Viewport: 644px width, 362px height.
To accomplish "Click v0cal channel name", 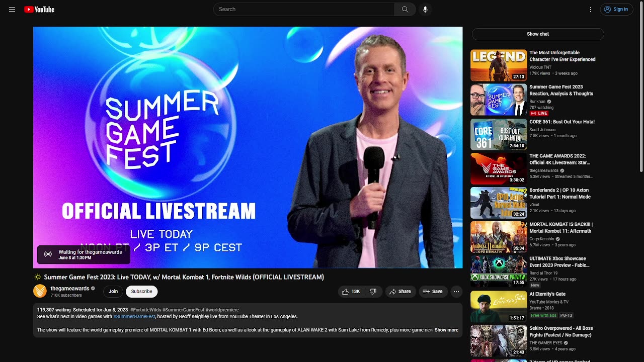I will coord(534,205).
